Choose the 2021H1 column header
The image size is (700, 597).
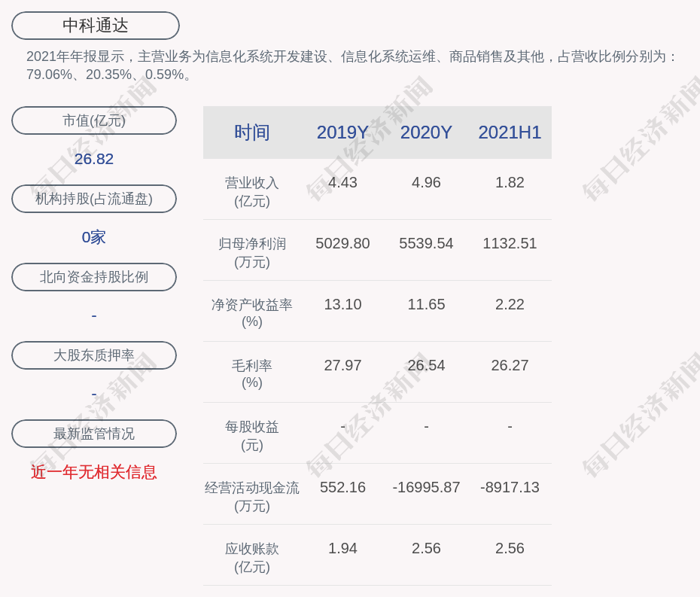510,132
